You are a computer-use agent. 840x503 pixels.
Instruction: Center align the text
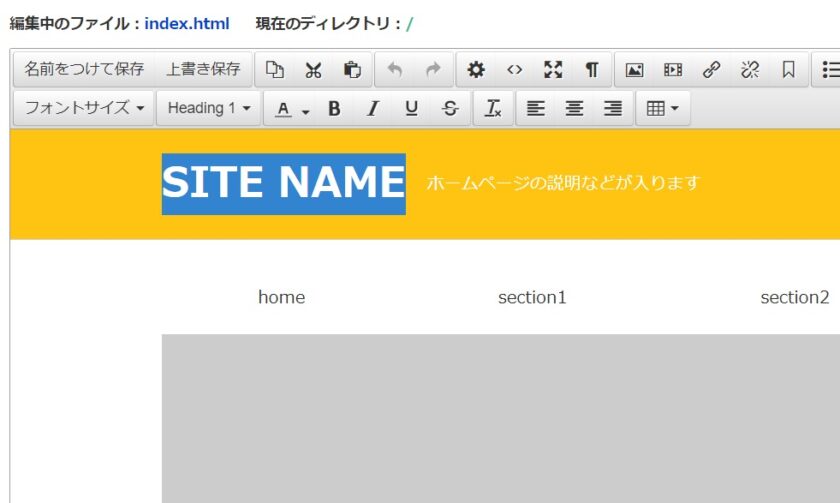574,108
